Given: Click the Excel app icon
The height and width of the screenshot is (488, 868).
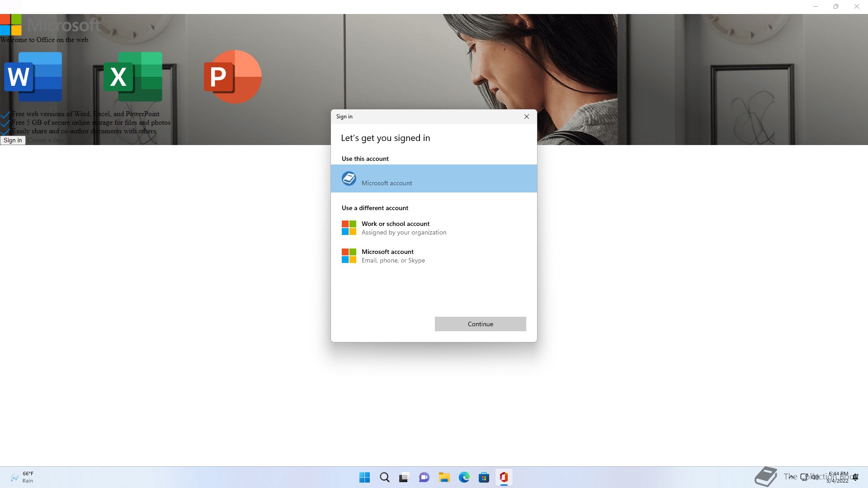Looking at the screenshot, I should (133, 76).
